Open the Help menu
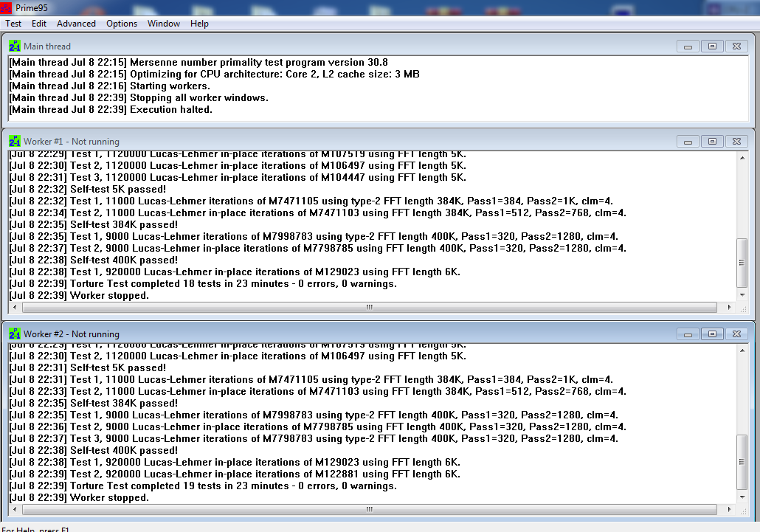Image resolution: width=760 pixels, height=532 pixels. click(x=199, y=24)
